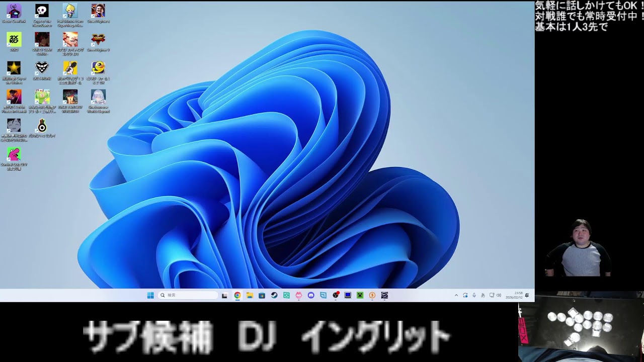Open the Windows Start menu

pyautogui.click(x=150, y=296)
